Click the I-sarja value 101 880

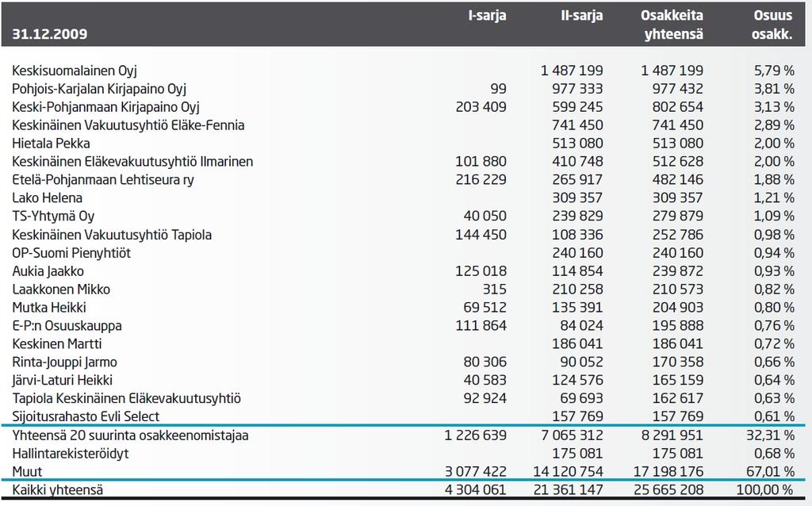point(481,161)
